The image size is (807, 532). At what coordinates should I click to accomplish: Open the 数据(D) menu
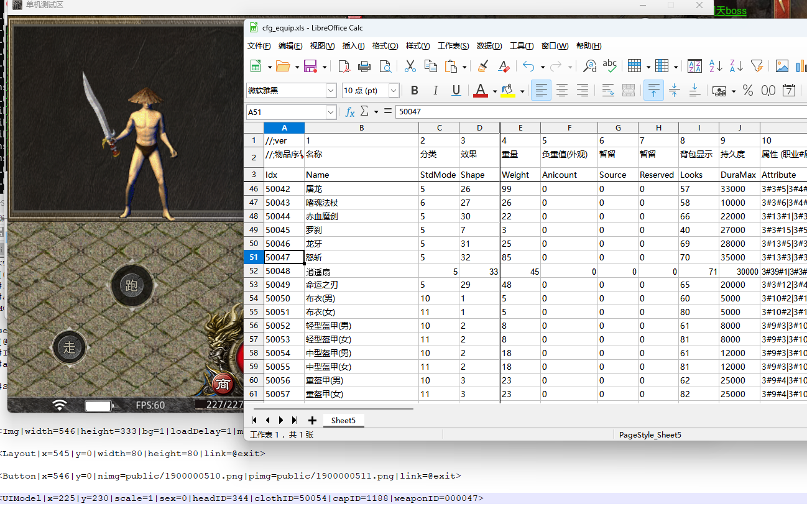489,46
